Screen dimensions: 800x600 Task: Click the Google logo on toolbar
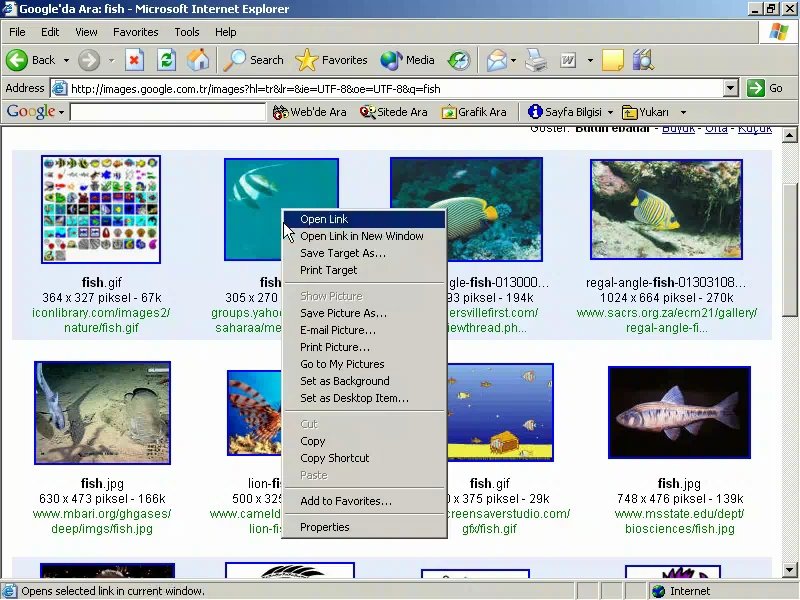click(x=31, y=111)
